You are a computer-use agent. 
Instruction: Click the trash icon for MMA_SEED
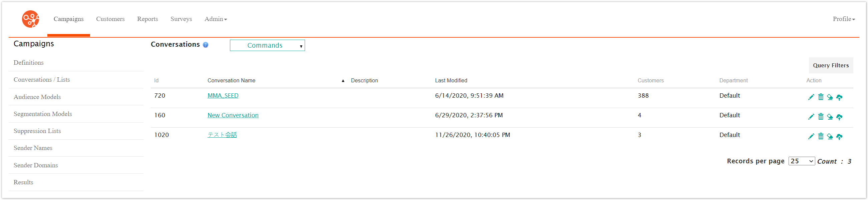coord(821,97)
